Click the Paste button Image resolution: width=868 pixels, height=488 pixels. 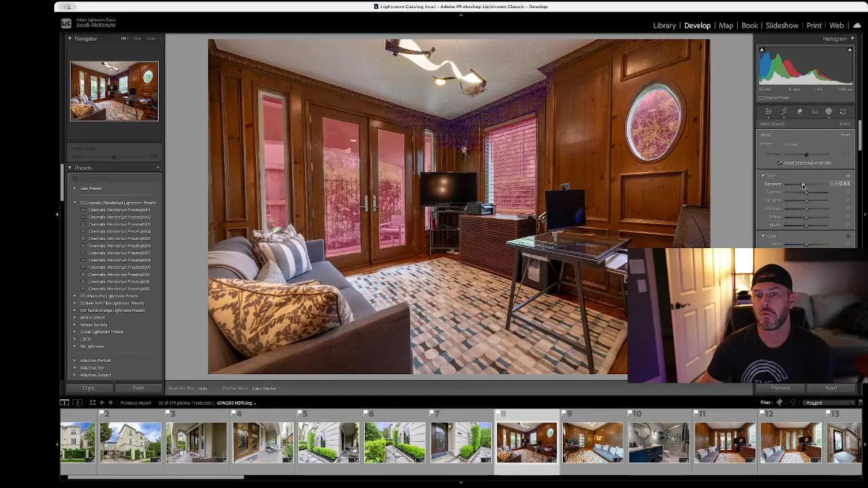click(138, 388)
